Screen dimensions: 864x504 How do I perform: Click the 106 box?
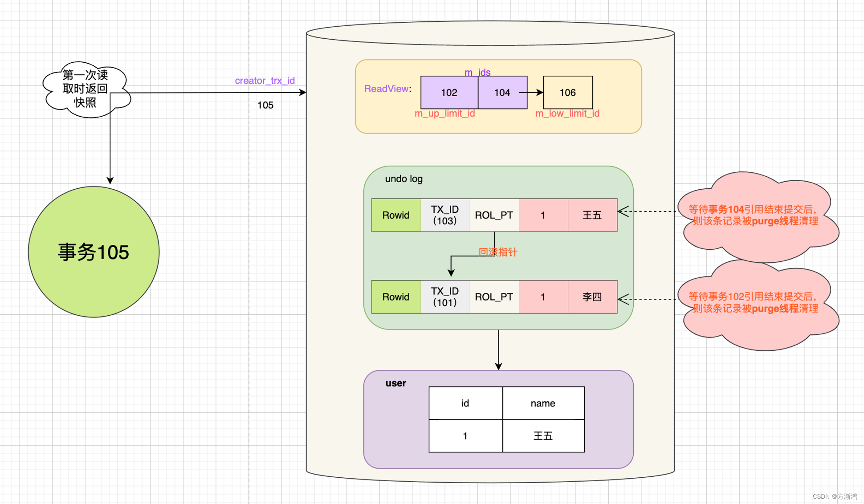pos(568,93)
